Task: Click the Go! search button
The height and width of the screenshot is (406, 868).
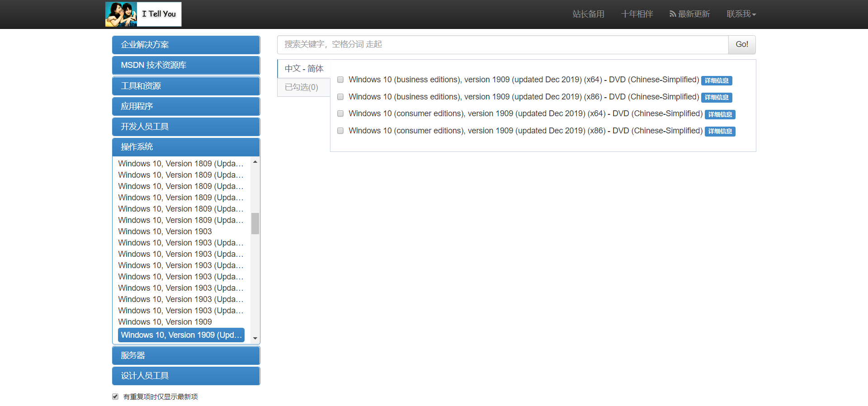Action: coord(742,44)
